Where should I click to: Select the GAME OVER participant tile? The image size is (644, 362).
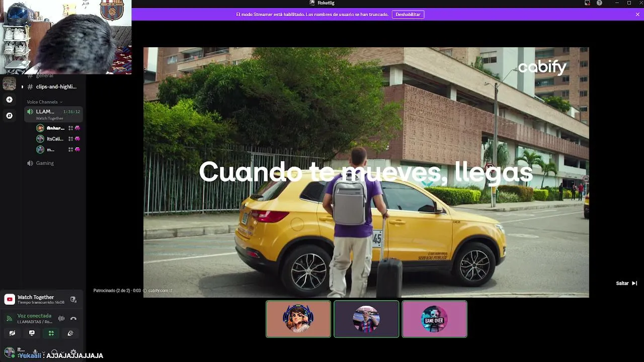pyautogui.click(x=434, y=319)
